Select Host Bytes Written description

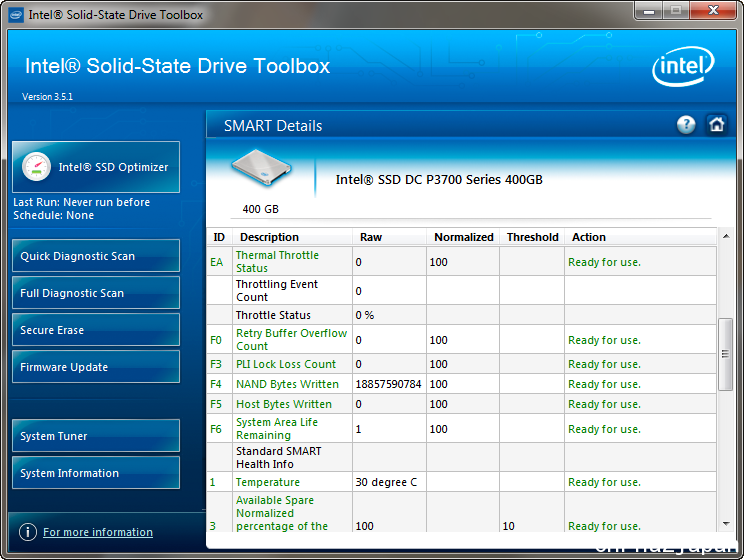click(x=284, y=404)
